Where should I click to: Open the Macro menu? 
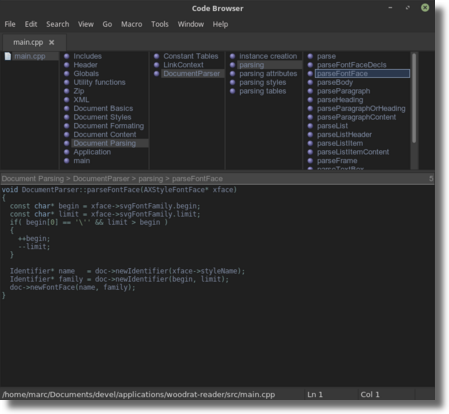pyautogui.click(x=131, y=24)
